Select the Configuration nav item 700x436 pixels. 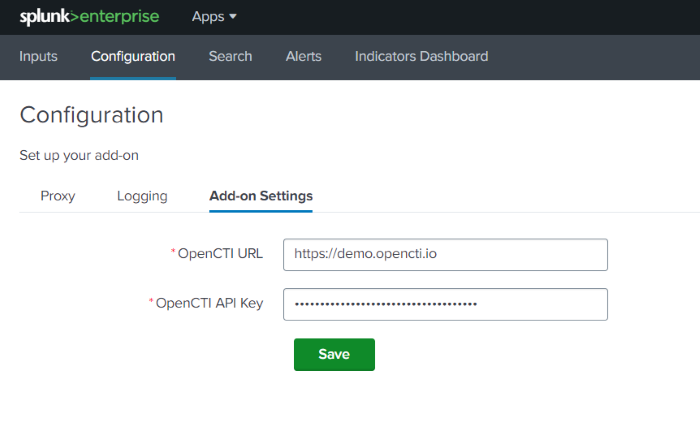[133, 56]
